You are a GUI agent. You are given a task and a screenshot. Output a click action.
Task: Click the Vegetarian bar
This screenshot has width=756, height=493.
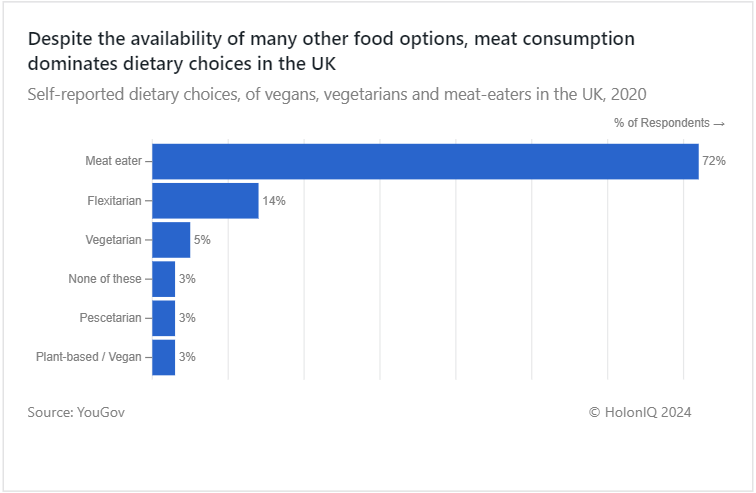tap(171, 240)
